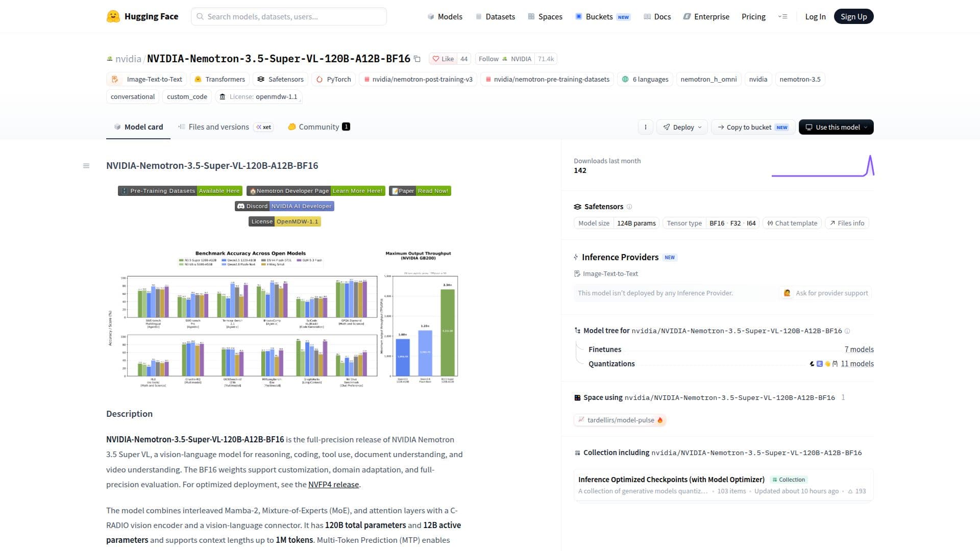Open the Community tab
980x551 pixels.
click(319, 127)
